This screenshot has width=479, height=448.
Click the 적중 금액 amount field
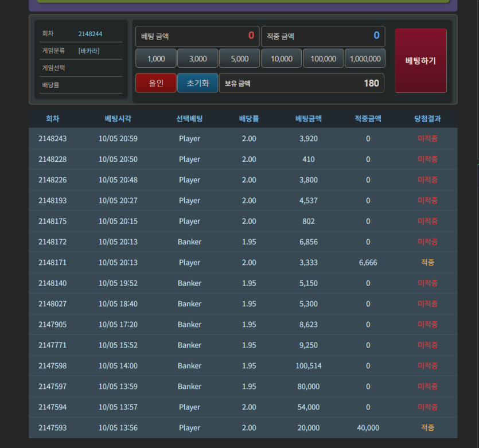[323, 36]
